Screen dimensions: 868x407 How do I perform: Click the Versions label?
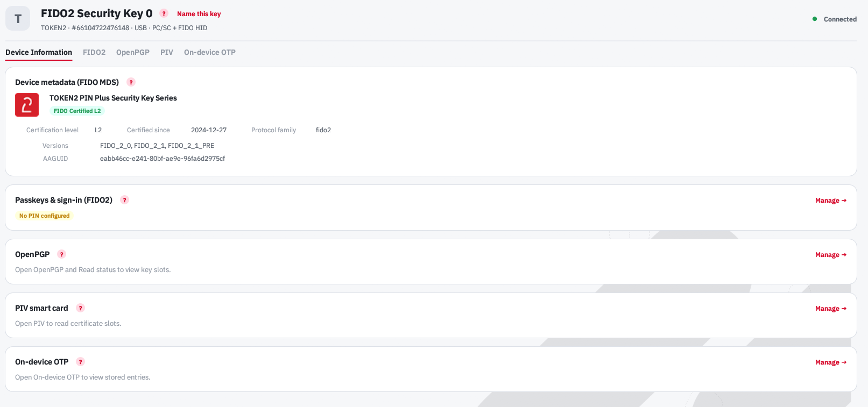[55, 146]
